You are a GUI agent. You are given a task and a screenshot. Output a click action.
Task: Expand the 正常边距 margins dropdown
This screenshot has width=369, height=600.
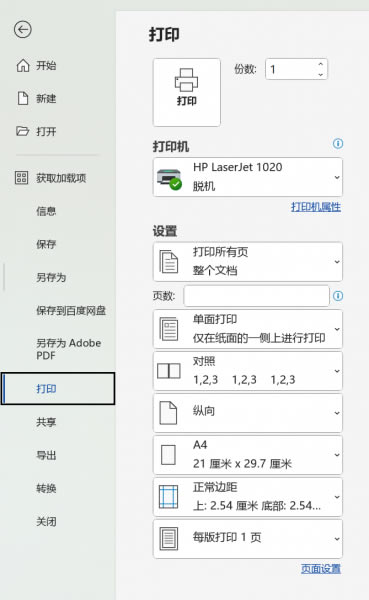(248, 497)
